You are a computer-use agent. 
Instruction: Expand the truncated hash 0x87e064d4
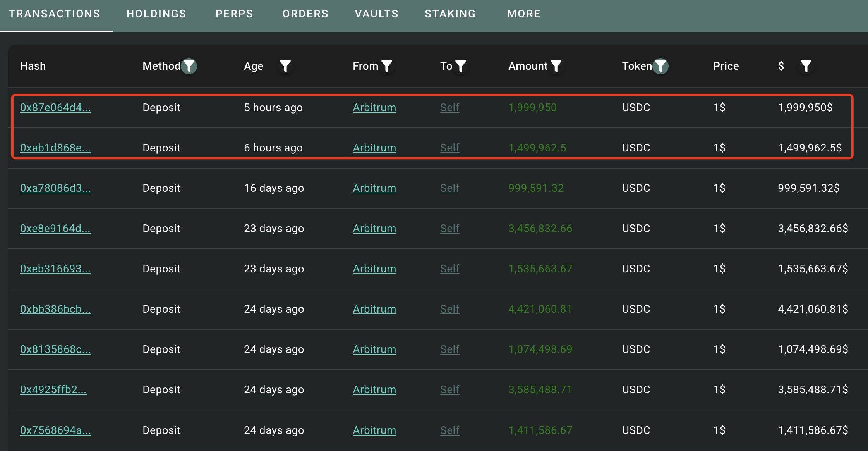[x=56, y=107]
